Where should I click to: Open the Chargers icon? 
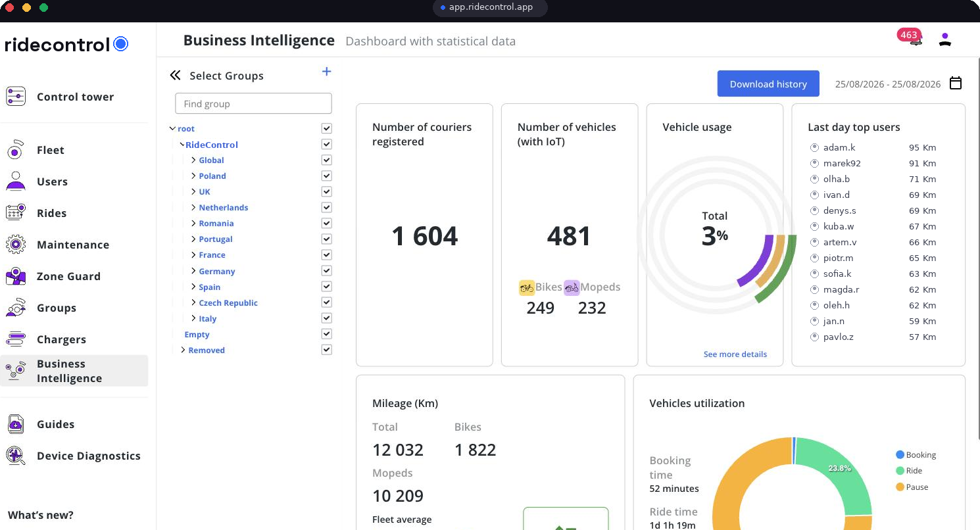[15, 339]
